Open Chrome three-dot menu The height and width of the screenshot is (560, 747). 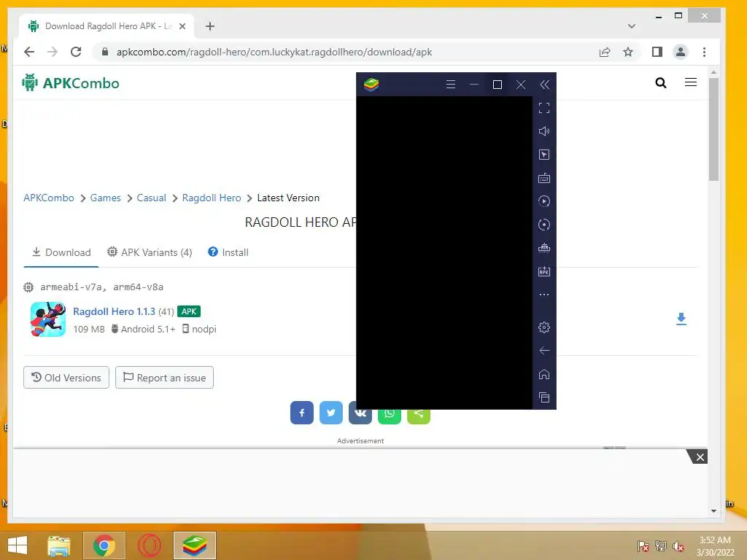coord(704,52)
